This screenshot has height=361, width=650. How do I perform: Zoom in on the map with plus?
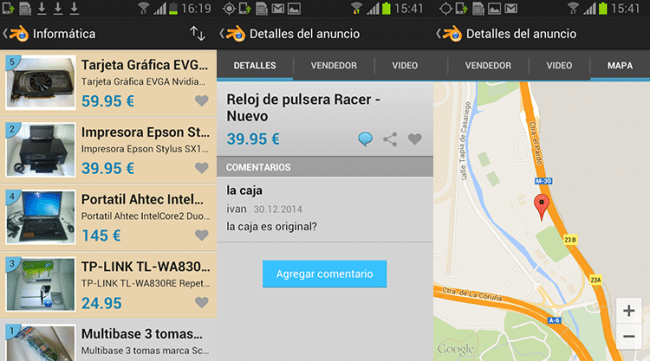pyautogui.click(x=629, y=311)
